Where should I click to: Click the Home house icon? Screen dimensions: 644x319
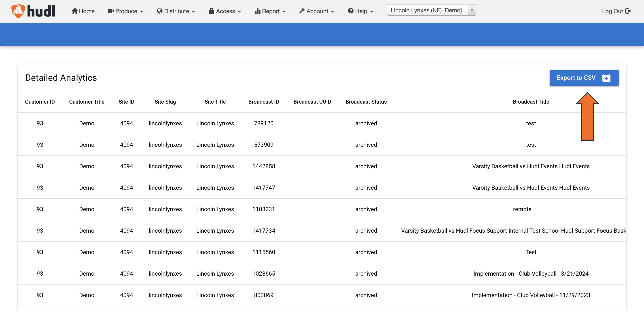[x=74, y=11]
